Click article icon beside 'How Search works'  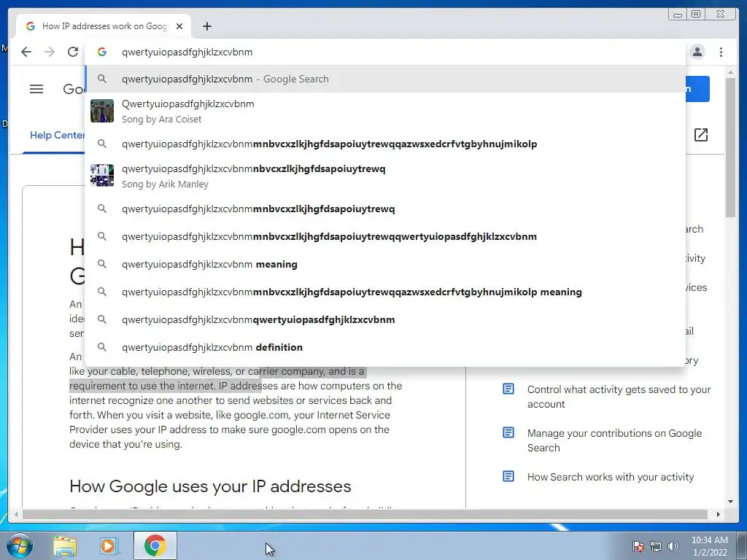coord(508,476)
